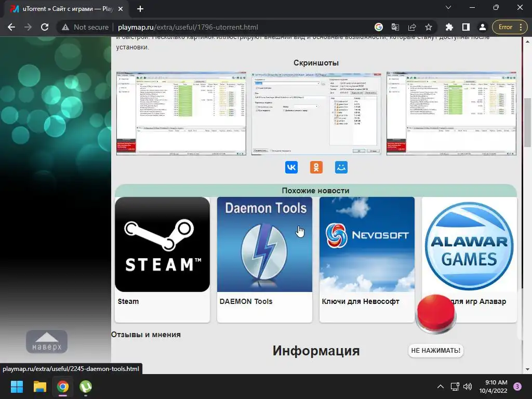This screenshot has width=532, height=399.
Task: Show hidden system tray icons
Action: [x=441, y=387]
